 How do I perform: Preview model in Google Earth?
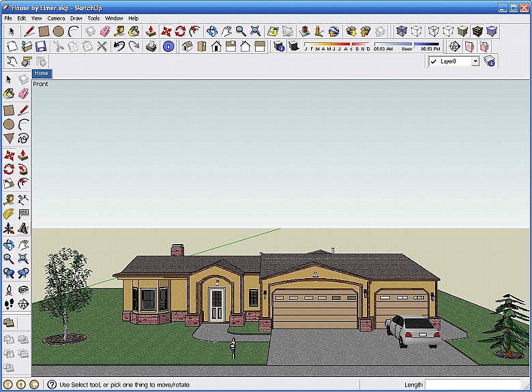tap(334, 31)
